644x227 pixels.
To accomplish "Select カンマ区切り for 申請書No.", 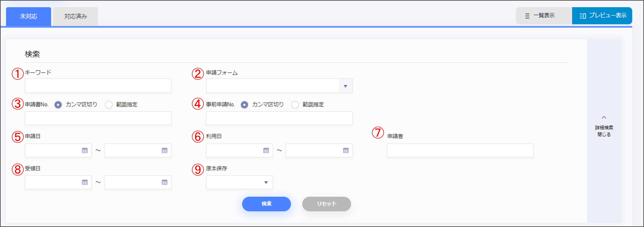I will [x=58, y=105].
